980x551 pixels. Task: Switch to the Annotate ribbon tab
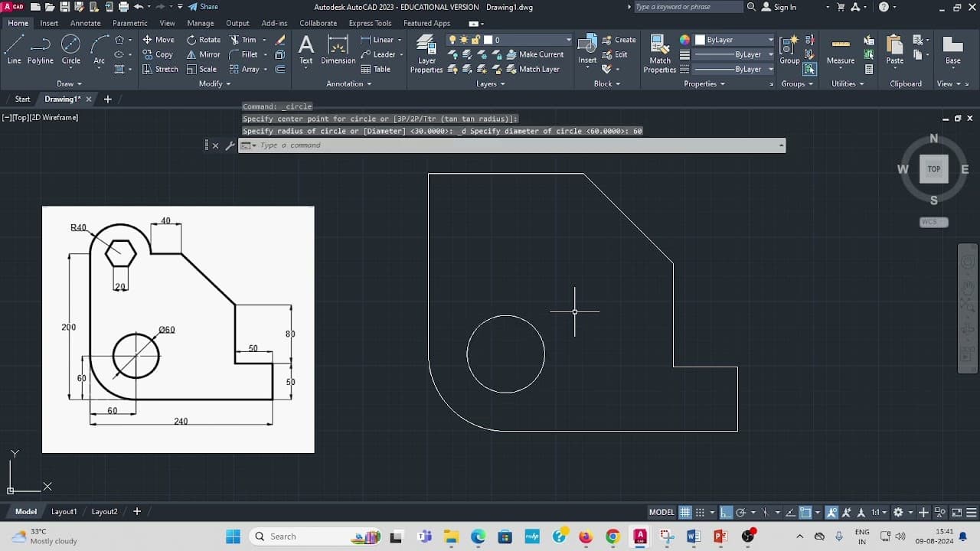(85, 23)
